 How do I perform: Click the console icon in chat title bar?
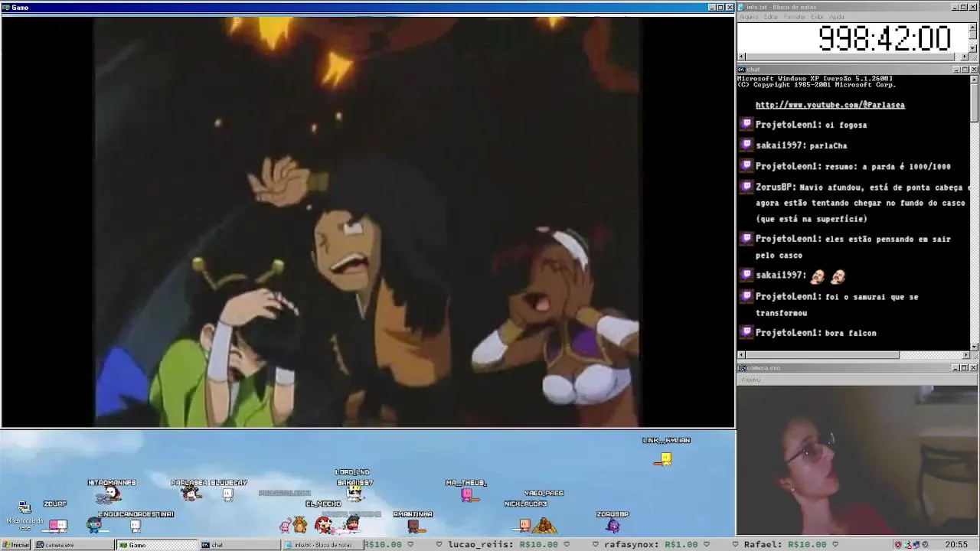[x=741, y=70]
